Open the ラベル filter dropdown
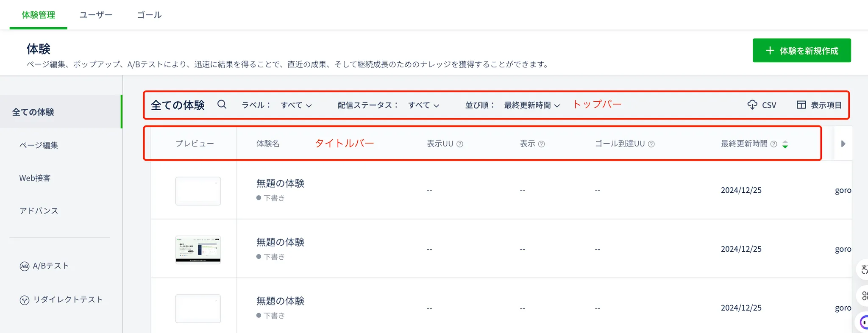This screenshot has width=868, height=333. (296, 105)
